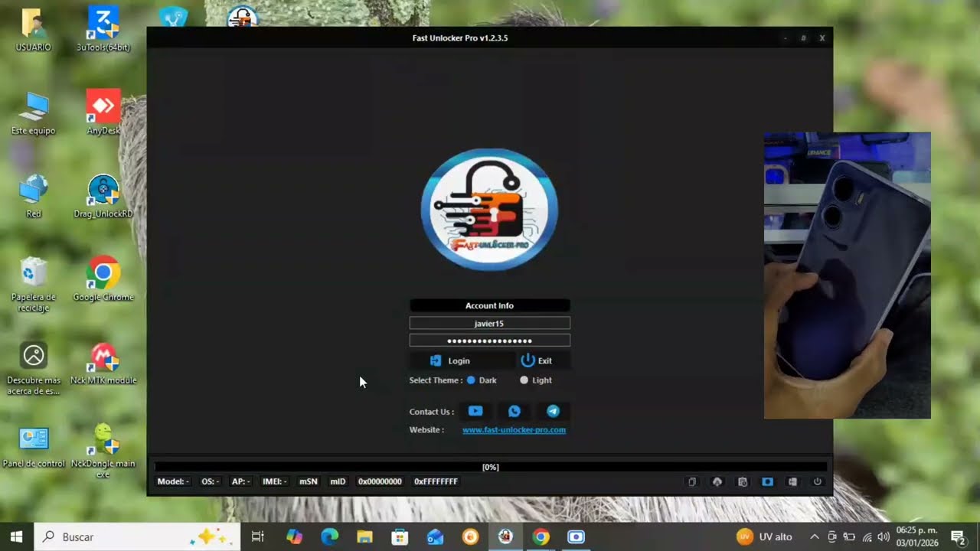980x551 pixels.
Task: Open the Drag_UnlockRD desktop shortcut
Action: coord(103,197)
